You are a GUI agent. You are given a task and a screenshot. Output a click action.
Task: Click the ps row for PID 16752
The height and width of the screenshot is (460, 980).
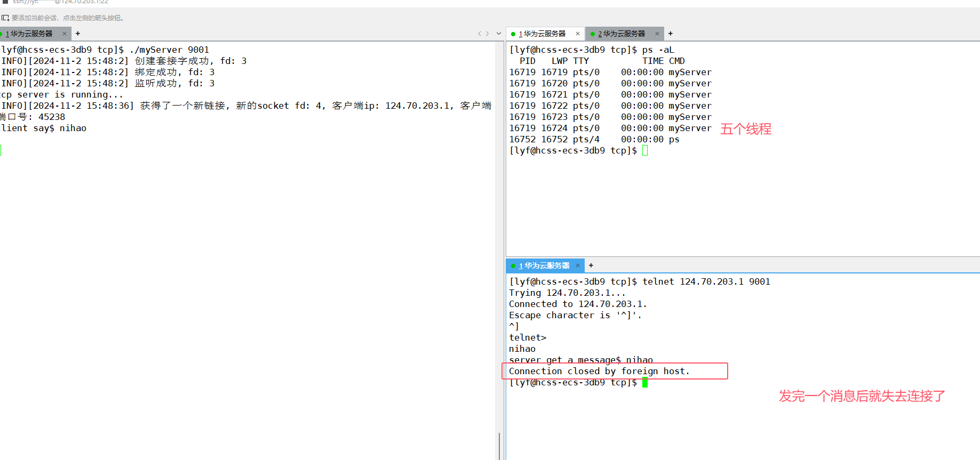(594, 139)
